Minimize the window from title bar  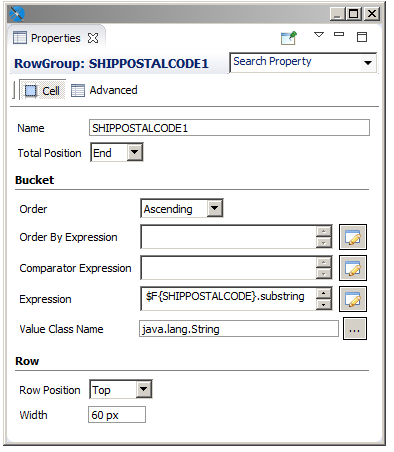click(337, 14)
